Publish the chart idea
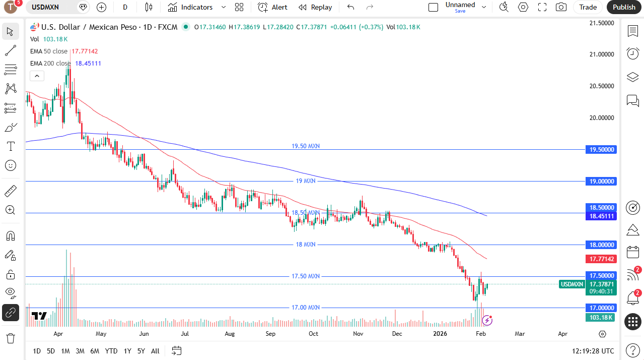This screenshot has width=644, height=360. coord(624,7)
